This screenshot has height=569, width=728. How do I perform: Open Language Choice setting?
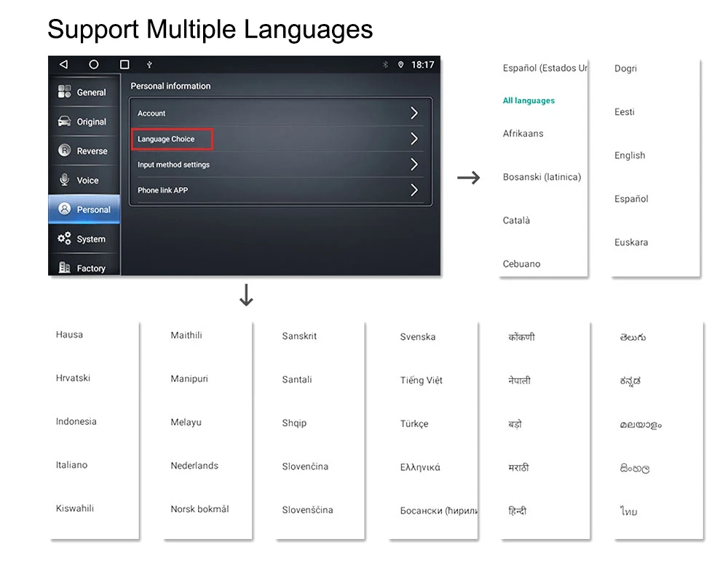tap(280, 139)
